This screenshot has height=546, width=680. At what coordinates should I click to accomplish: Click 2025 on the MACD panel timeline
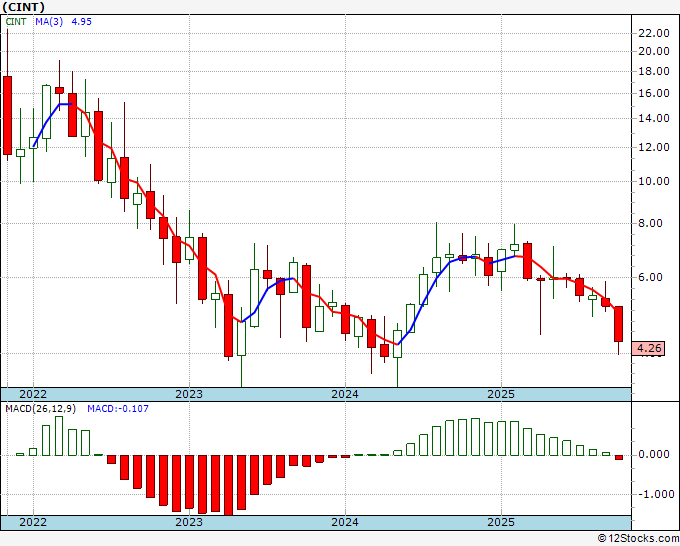[501, 523]
